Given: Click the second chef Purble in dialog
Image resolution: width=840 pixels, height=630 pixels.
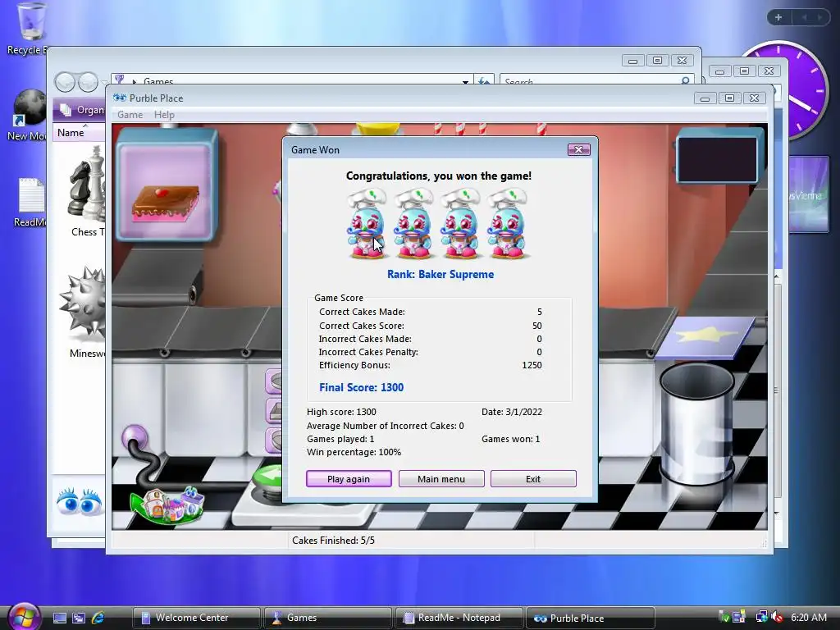Looking at the screenshot, I should [413, 224].
